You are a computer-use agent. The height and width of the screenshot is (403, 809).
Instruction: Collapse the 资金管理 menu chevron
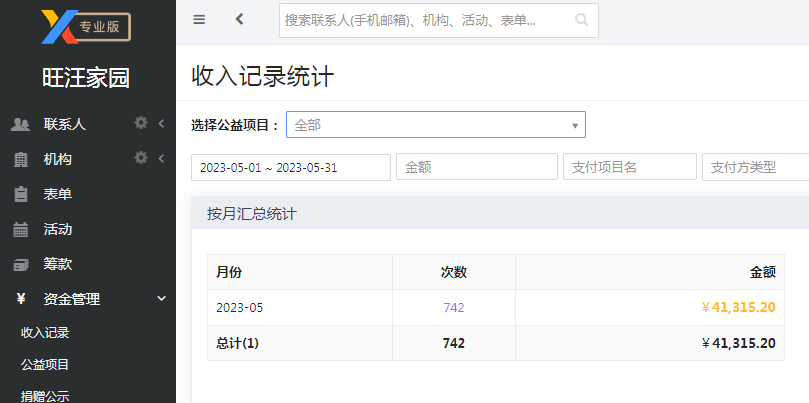(161, 298)
